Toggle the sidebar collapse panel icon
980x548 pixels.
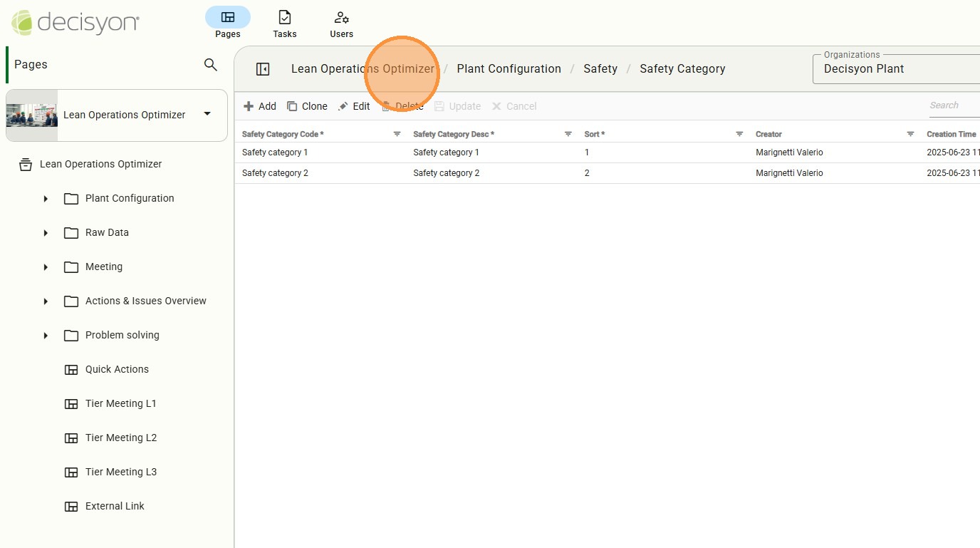tap(263, 69)
